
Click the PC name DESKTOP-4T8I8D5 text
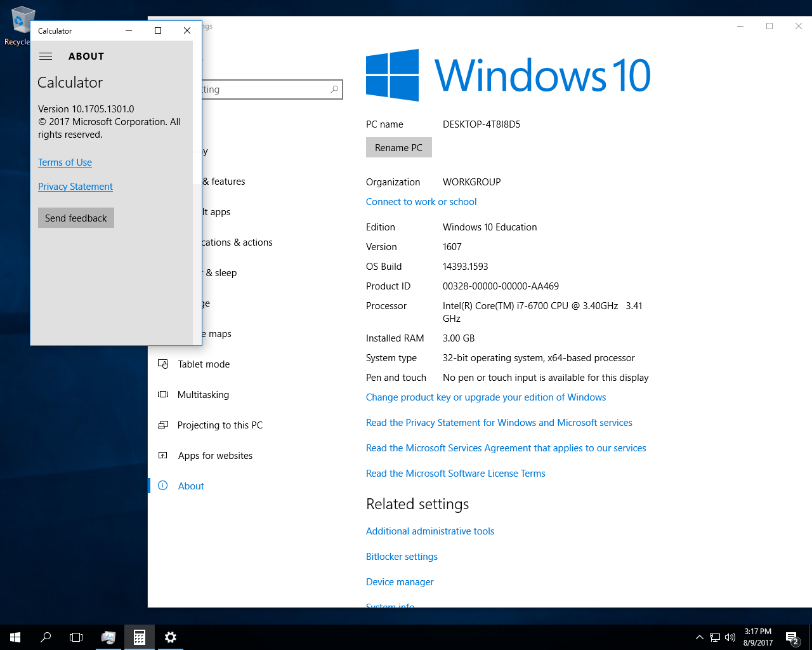click(481, 124)
